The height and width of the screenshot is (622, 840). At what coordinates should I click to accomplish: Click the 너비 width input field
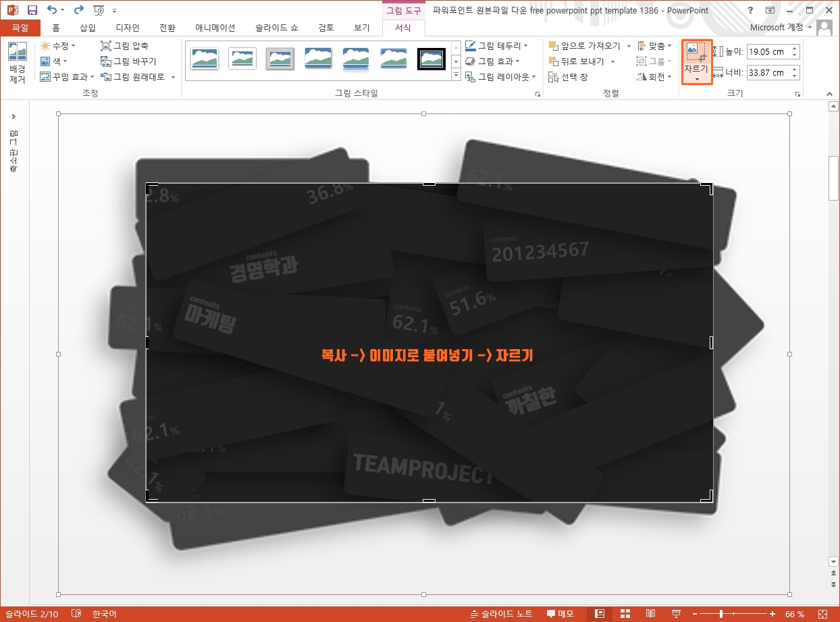pos(768,72)
